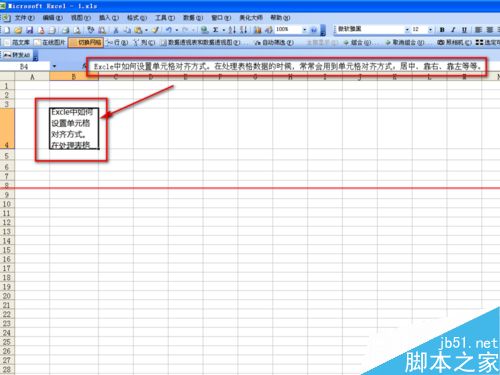The height and width of the screenshot is (375, 500).
Task: Toggle 自动筛选 (AutoFilter)
Action: tap(274, 43)
